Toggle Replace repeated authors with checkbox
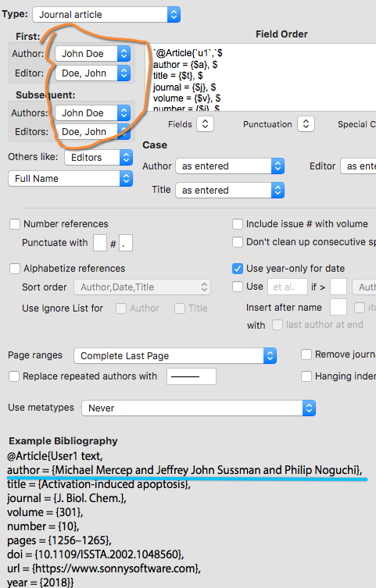 tap(14, 376)
